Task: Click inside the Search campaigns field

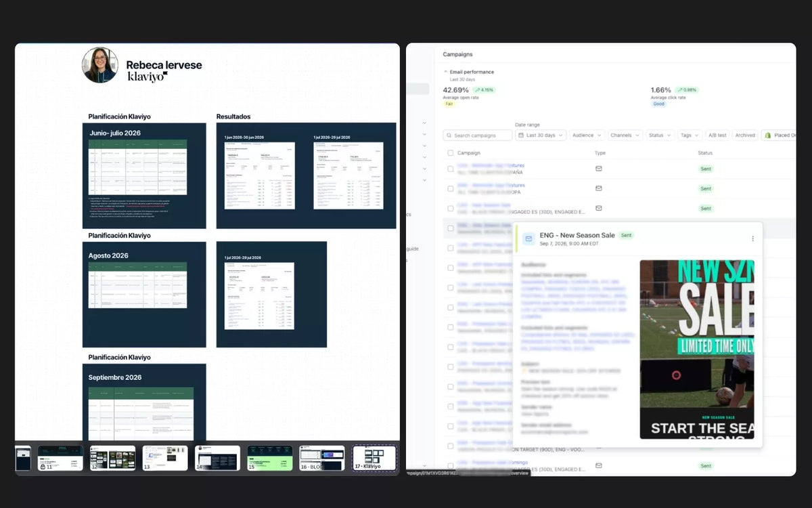Action: coord(478,135)
